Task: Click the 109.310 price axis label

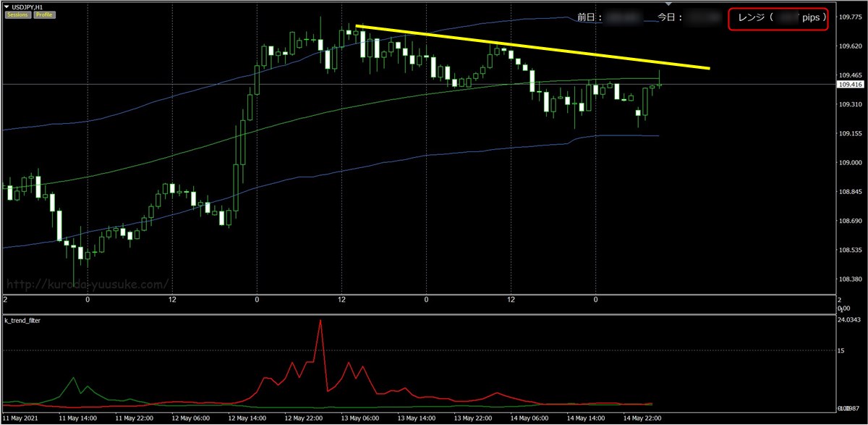Action: coord(851,104)
